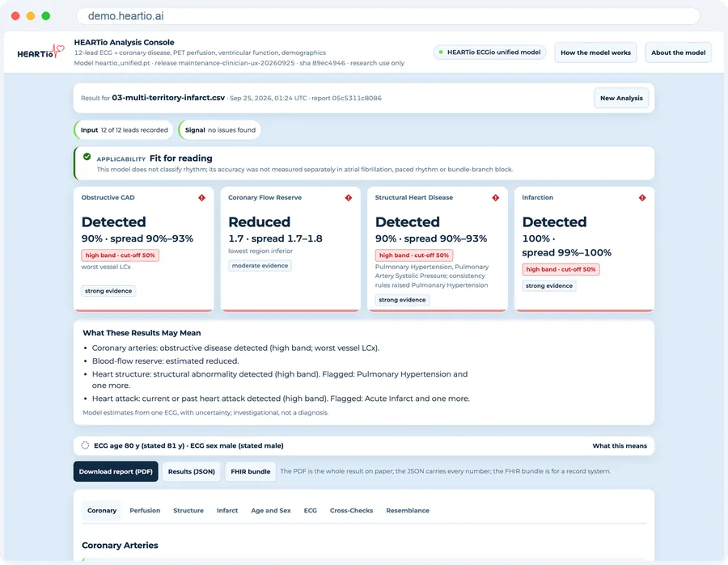Screen dimensions: 728x565
Task: Click the HEARTio Analysis Console title
Action: click(x=124, y=42)
